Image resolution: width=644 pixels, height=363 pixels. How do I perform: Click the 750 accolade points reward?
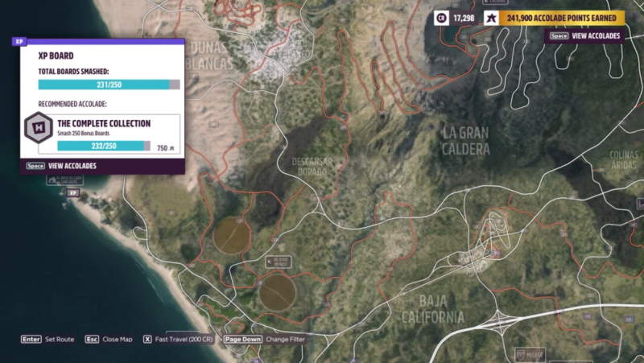tap(166, 148)
